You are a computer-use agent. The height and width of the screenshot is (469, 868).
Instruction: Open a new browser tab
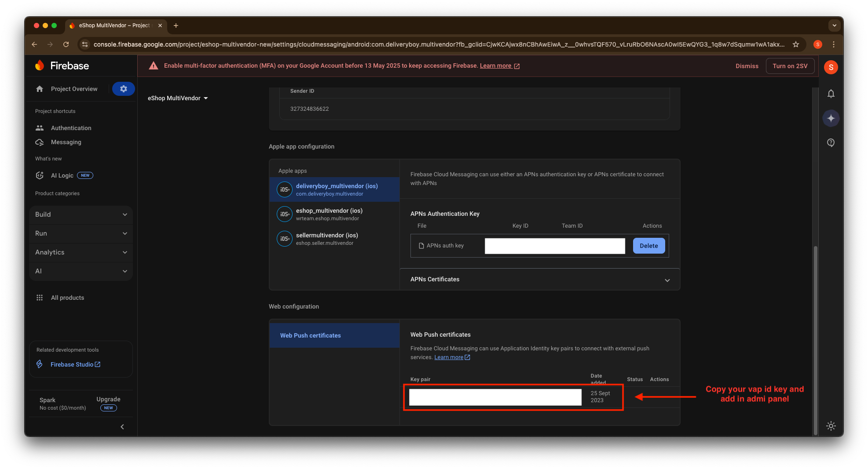coord(176,25)
